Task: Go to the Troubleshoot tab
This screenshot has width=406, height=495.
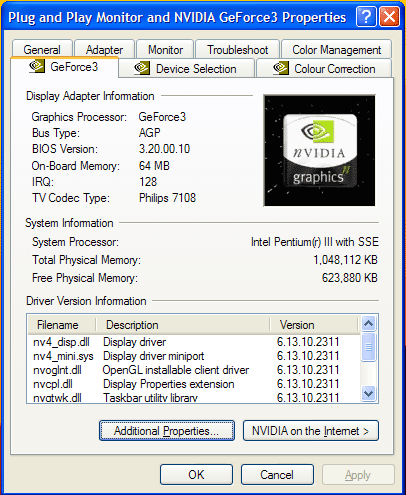Action: 237,50
